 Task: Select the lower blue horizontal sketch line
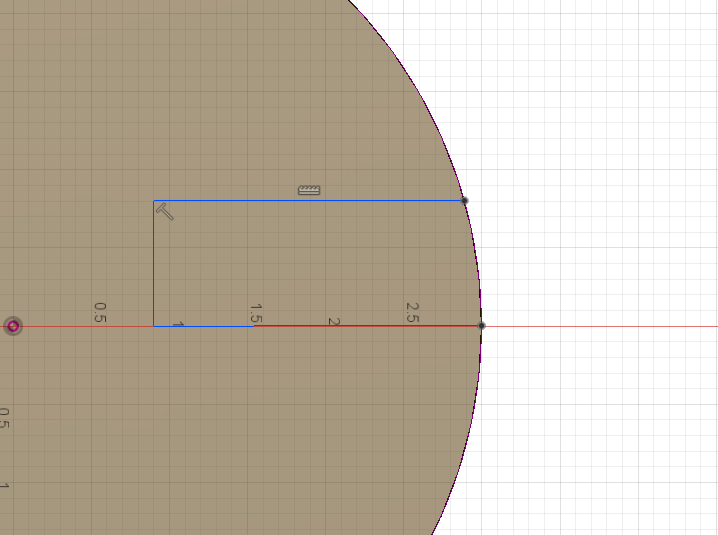click(x=317, y=326)
